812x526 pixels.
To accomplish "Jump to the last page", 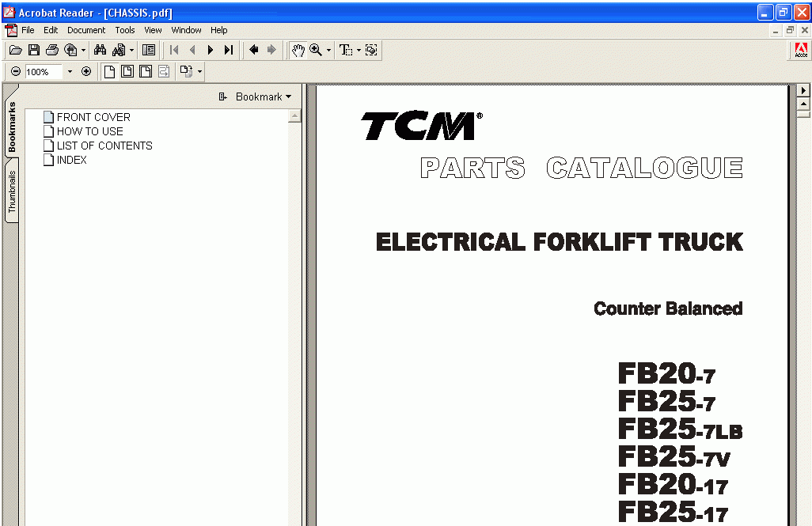I will (x=229, y=50).
